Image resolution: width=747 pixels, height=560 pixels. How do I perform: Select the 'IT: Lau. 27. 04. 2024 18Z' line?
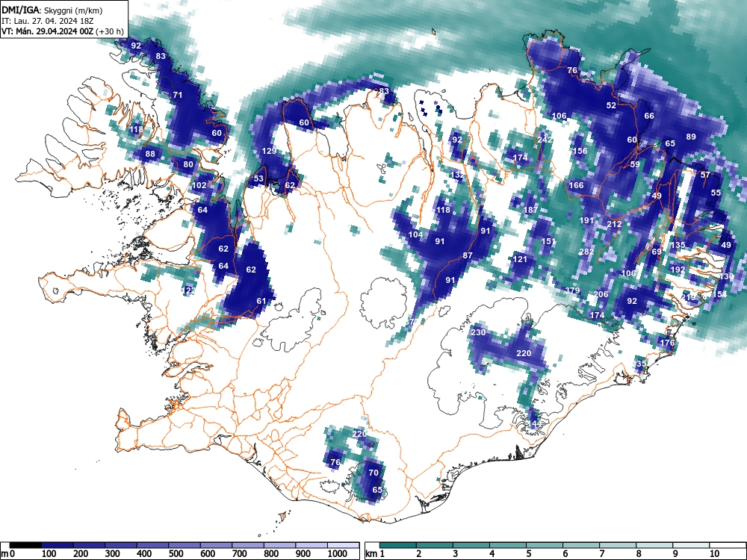point(48,21)
